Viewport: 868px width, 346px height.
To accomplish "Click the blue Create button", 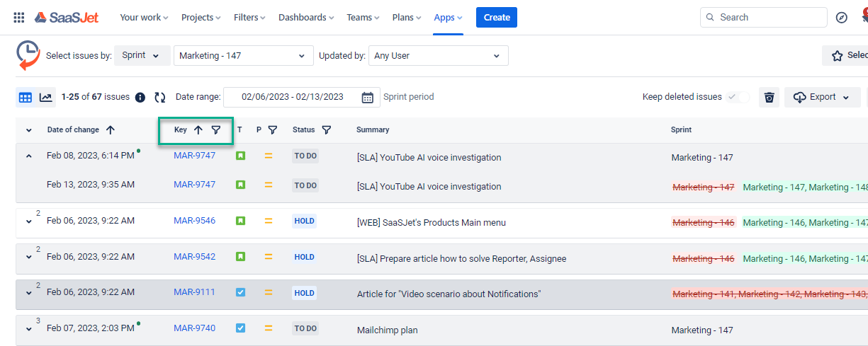I will [496, 17].
